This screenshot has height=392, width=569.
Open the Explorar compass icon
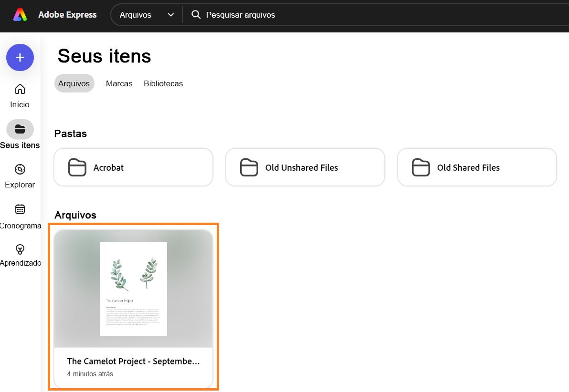coord(20,169)
